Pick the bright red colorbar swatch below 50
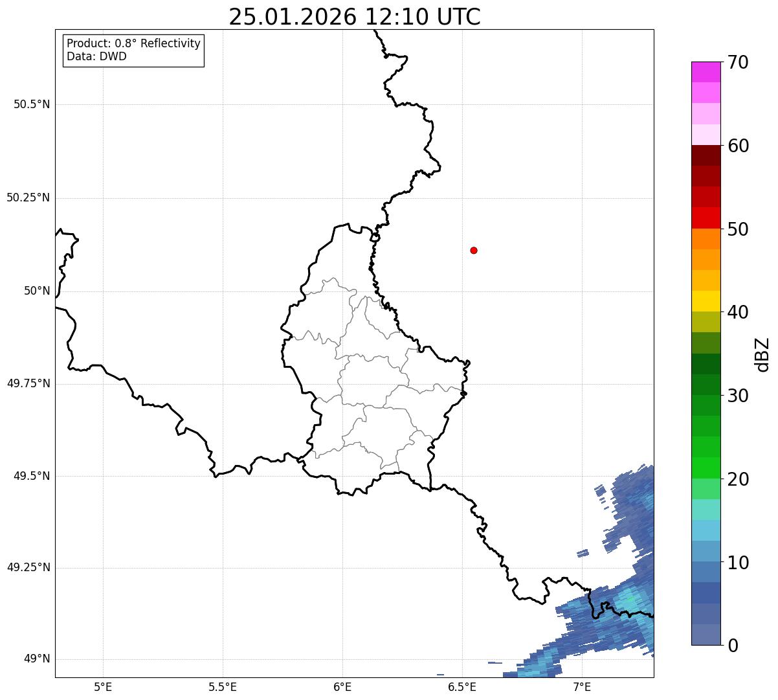Viewport: 778px width, 700px height. click(706, 218)
